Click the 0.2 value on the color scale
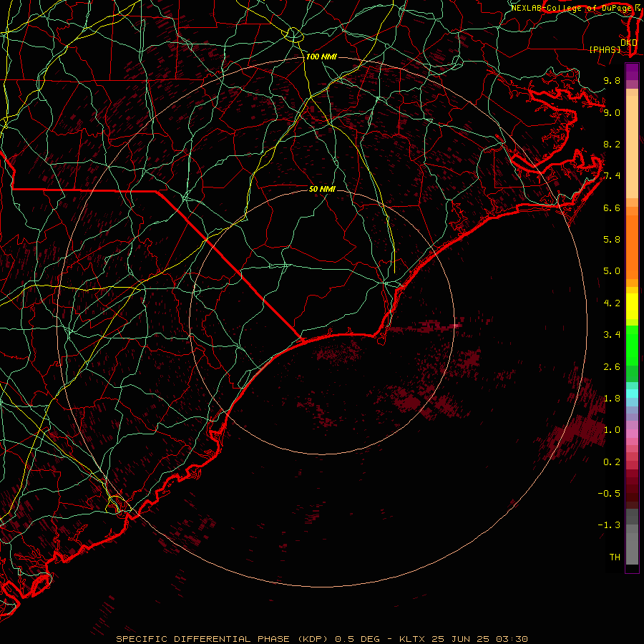The height and width of the screenshot is (644, 644). pyautogui.click(x=612, y=462)
